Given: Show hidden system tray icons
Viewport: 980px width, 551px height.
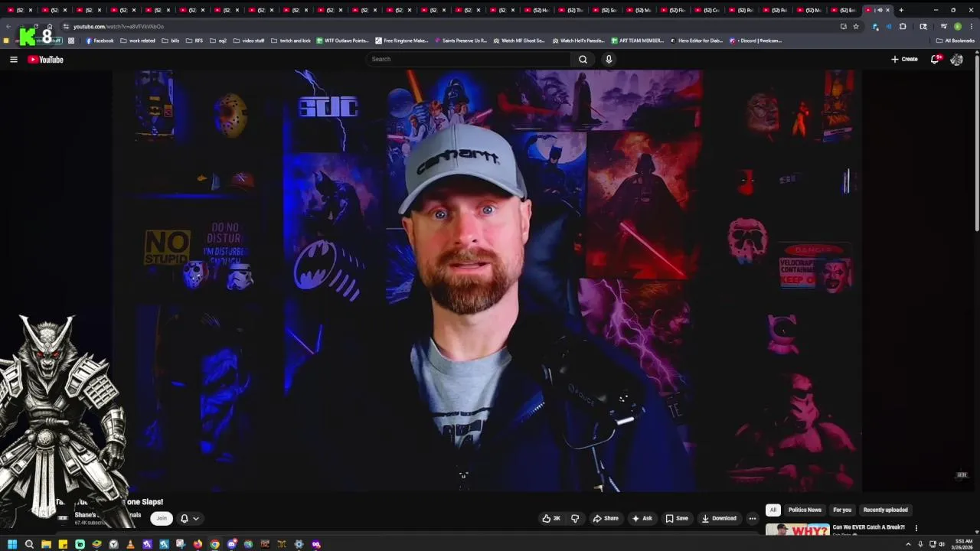Looking at the screenshot, I should [908, 544].
